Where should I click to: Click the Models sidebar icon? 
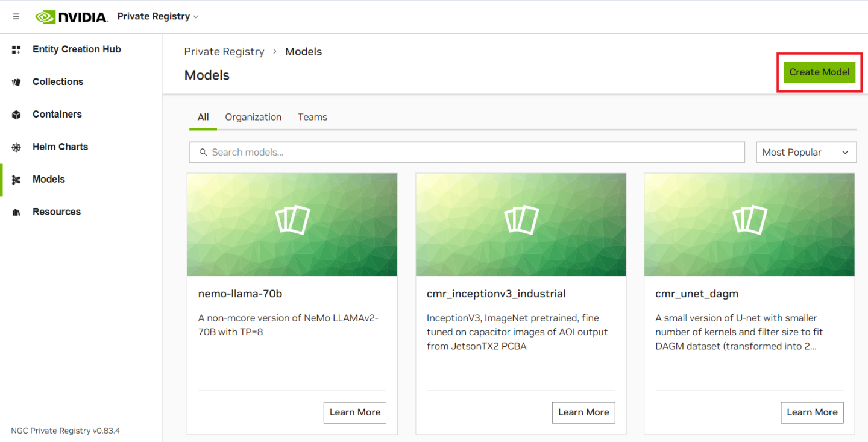[16, 180]
